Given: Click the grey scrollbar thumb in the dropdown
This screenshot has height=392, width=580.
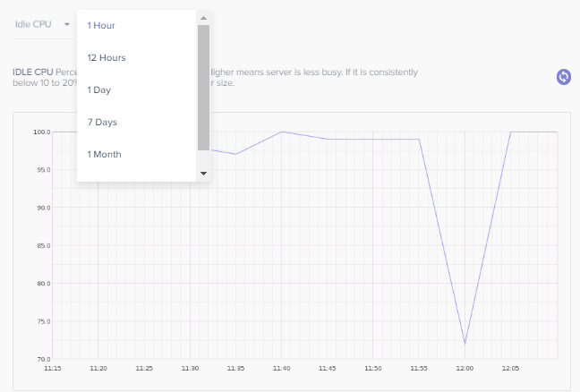Looking at the screenshot, I should (203, 88).
